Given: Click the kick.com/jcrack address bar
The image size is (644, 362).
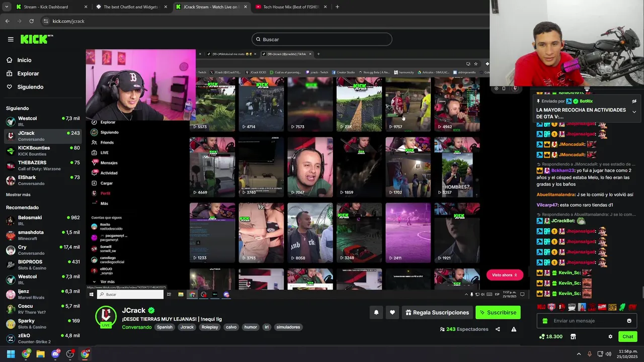Looking at the screenshot, I should click(68, 21).
